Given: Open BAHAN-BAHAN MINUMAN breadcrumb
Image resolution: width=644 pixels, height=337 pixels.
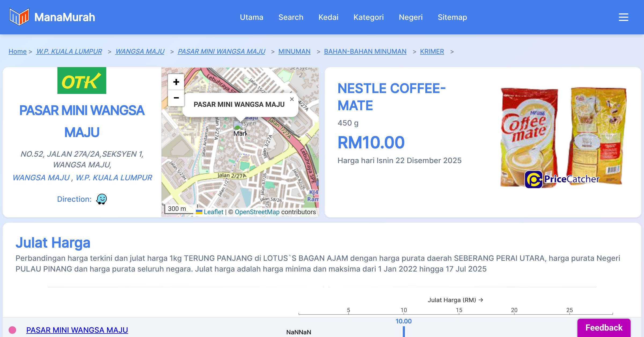Looking at the screenshot, I should point(365,51).
